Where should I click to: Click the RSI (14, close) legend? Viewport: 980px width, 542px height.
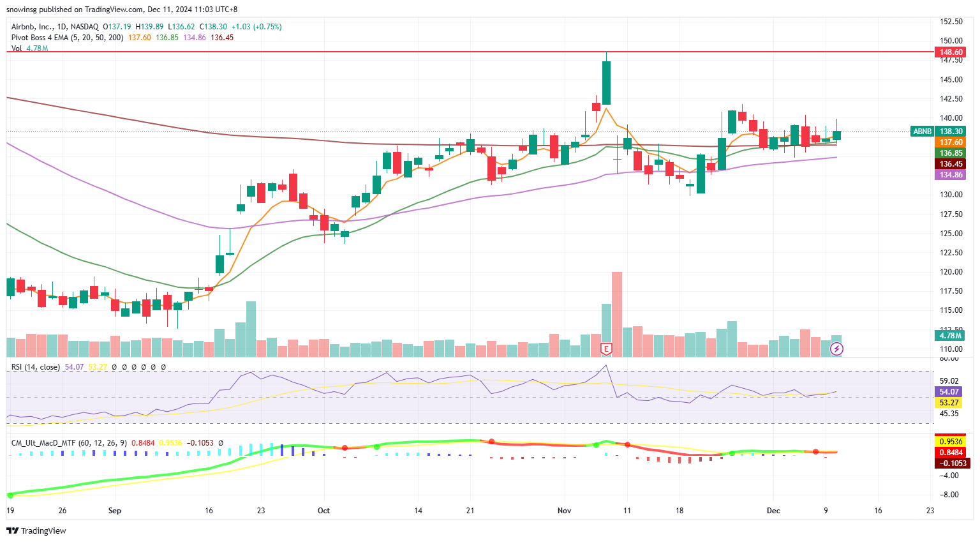(36, 367)
